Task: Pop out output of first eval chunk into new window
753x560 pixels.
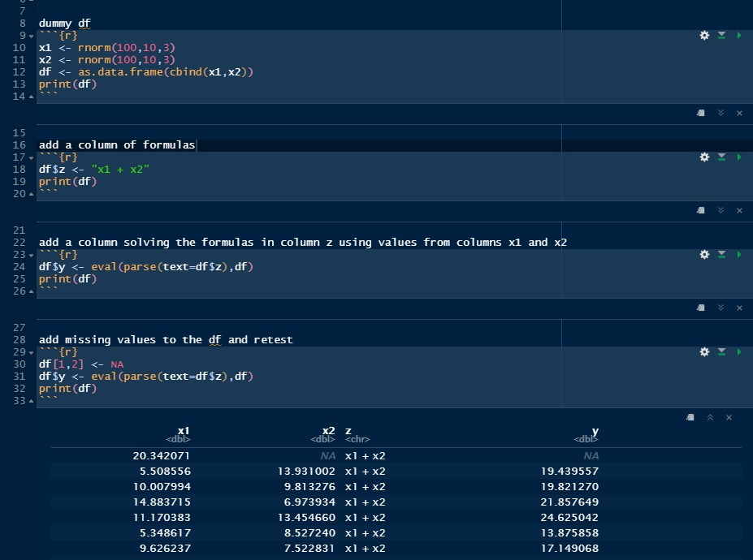Action: coord(701,308)
